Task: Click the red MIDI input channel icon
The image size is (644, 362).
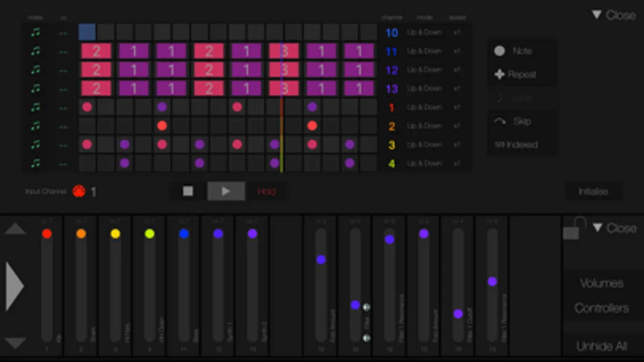Action: point(79,191)
